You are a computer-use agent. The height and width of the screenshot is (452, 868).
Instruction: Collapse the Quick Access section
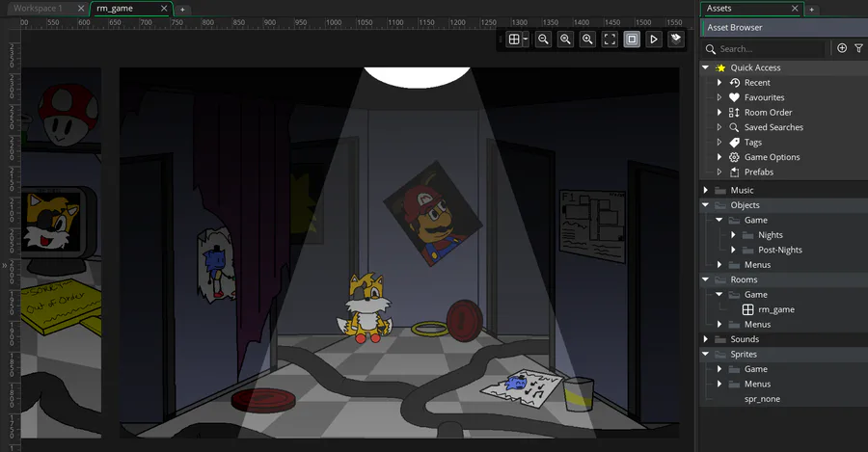point(705,67)
